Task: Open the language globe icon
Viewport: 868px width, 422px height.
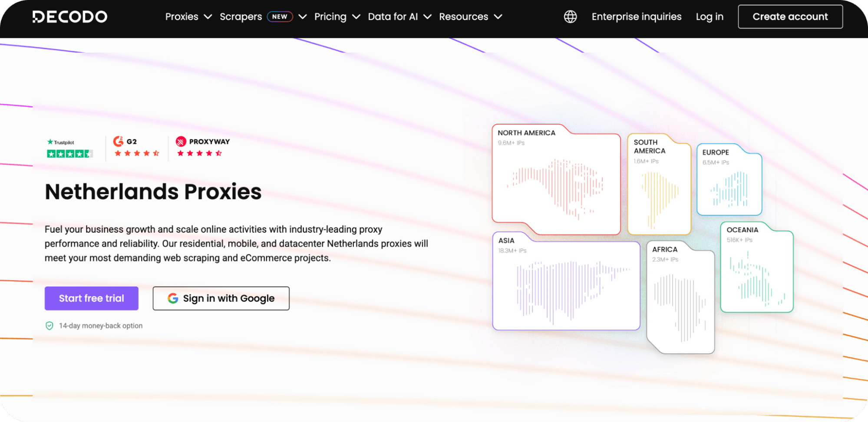Action: (x=570, y=16)
